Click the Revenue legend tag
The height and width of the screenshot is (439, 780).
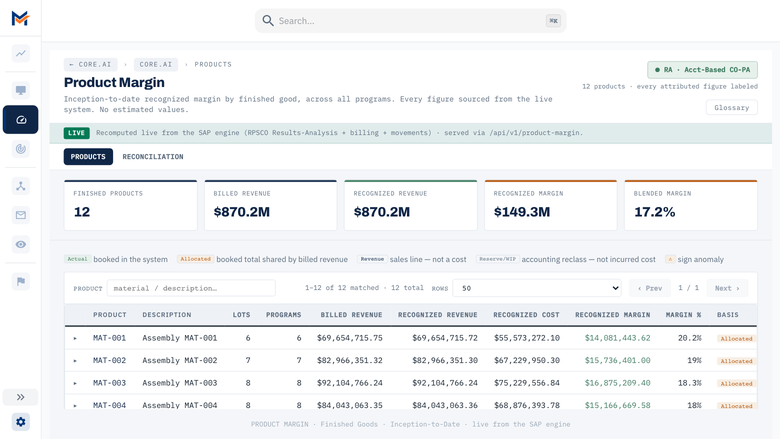pyautogui.click(x=372, y=259)
